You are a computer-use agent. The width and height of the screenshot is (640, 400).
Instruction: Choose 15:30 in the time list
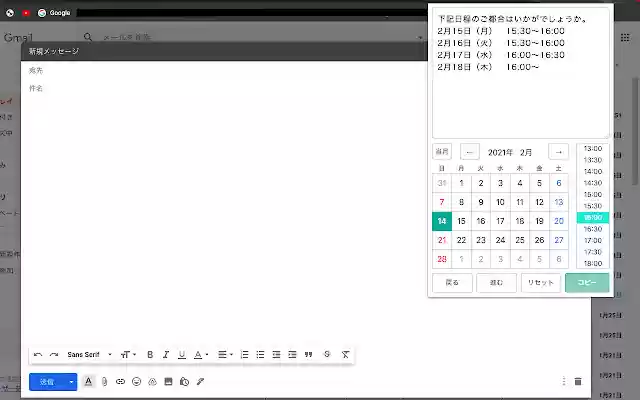(593, 206)
